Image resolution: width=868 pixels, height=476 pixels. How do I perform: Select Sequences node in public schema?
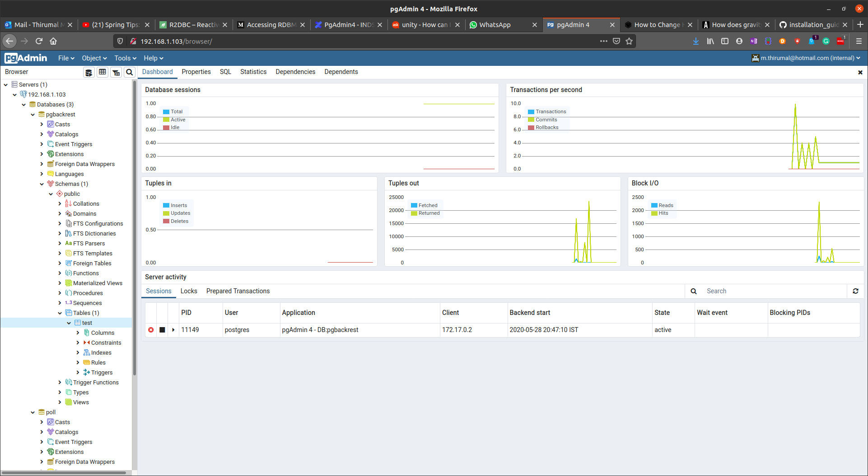point(87,303)
